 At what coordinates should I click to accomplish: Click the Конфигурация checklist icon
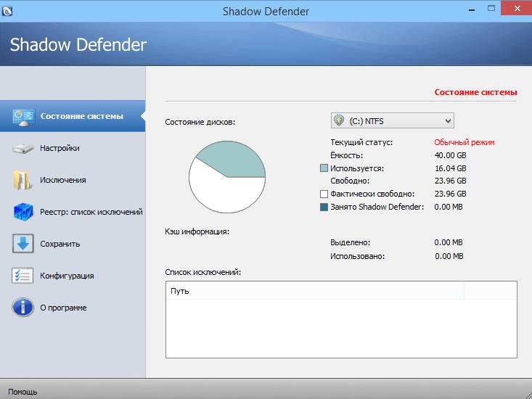point(22,276)
